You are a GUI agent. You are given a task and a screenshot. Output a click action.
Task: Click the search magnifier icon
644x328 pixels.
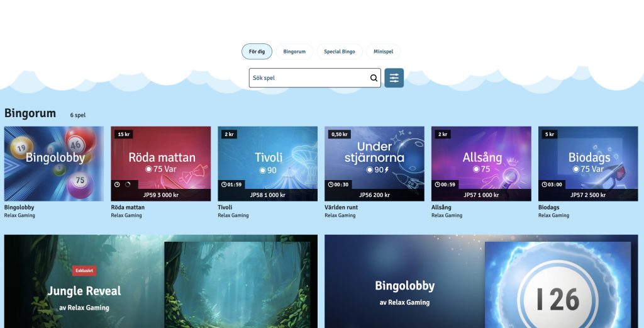pyautogui.click(x=374, y=77)
